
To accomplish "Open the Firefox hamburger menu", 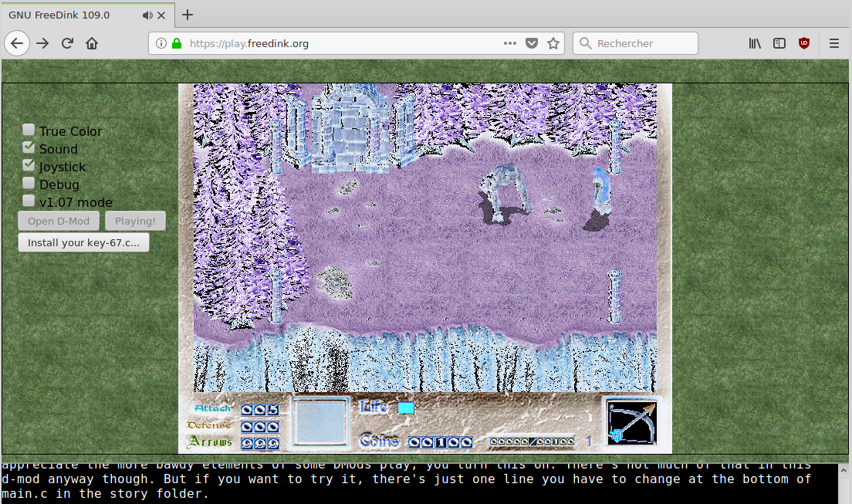I will coord(833,43).
